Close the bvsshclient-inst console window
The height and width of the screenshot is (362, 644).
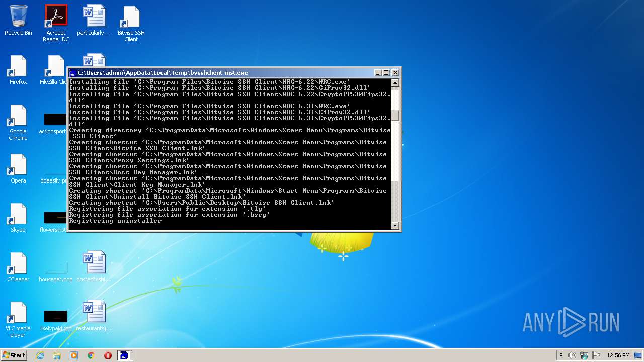(x=395, y=73)
